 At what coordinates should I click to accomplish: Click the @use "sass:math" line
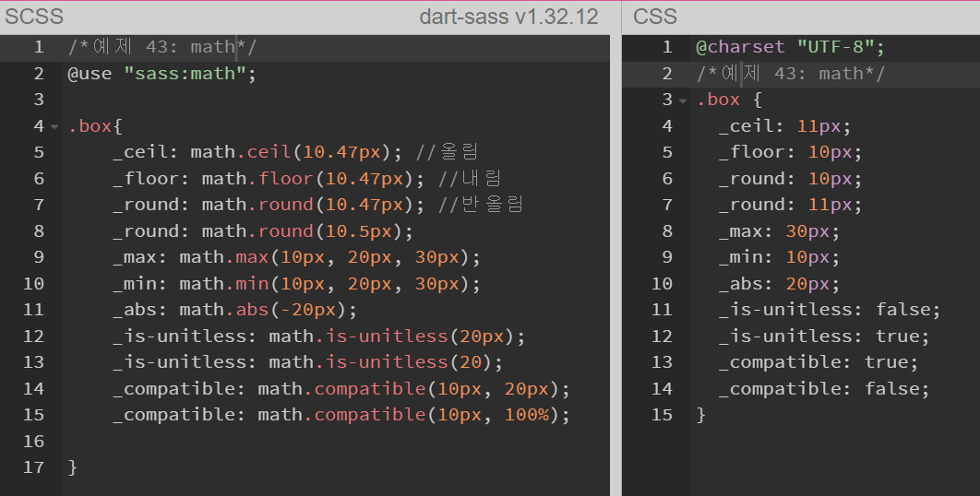click(161, 74)
